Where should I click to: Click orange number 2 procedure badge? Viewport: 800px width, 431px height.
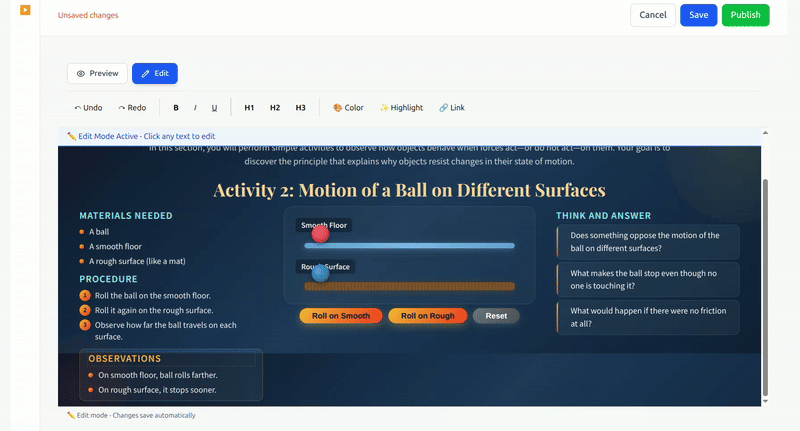85,310
